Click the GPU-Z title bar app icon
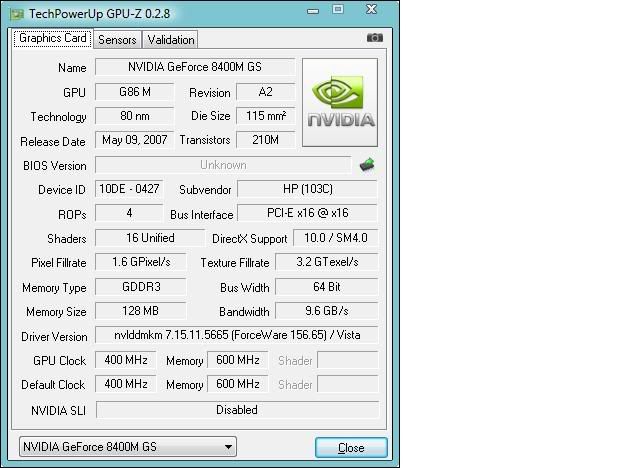 click(17, 14)
